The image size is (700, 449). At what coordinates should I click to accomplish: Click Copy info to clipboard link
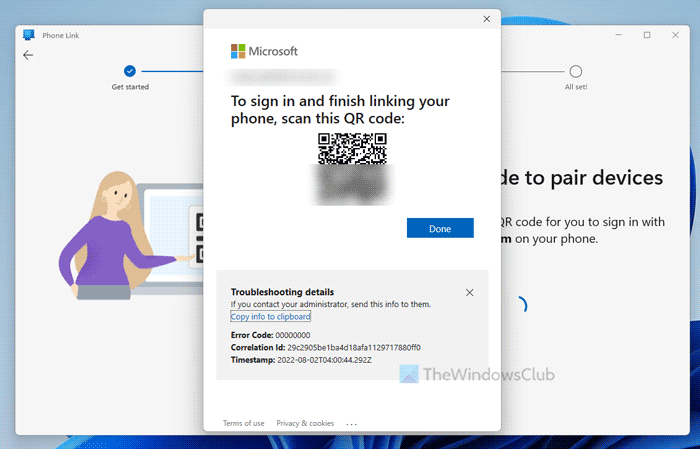[x=271, y=316]
